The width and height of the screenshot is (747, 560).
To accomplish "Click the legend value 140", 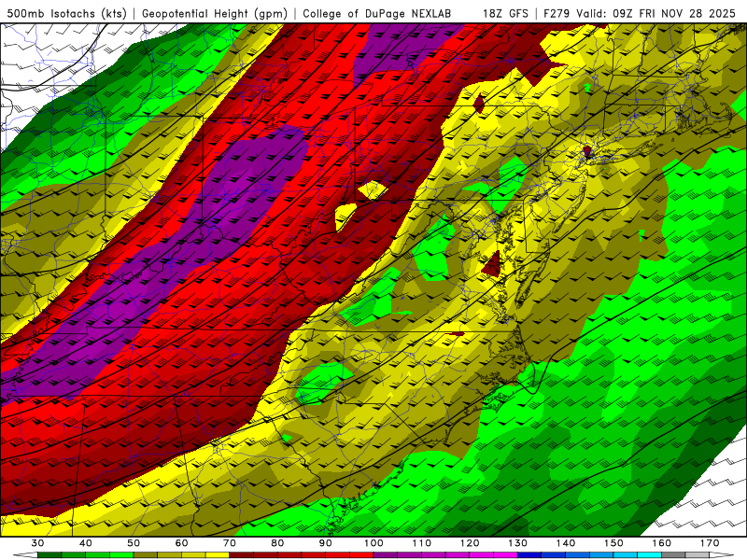I will [566, 543].
